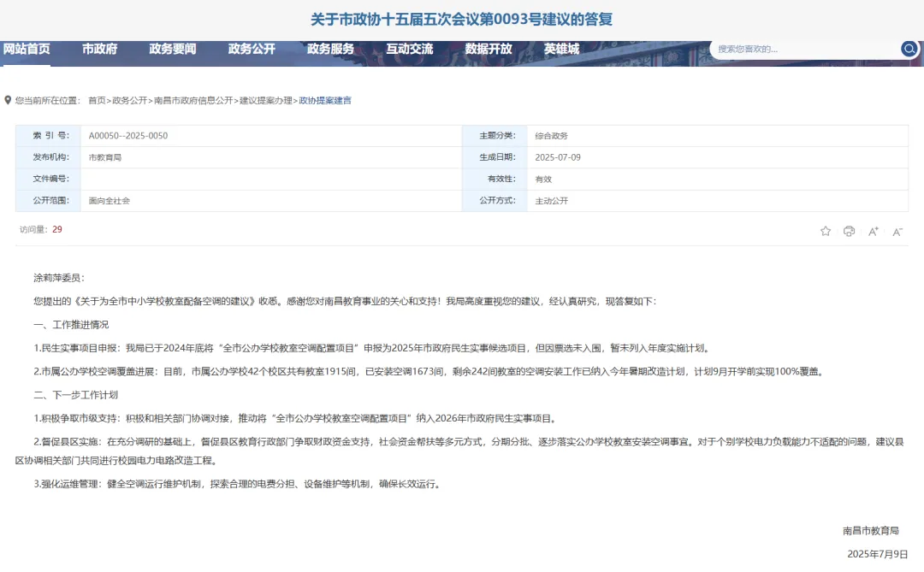
Task: Click the 公开范围 label cell
Action: 48,200
